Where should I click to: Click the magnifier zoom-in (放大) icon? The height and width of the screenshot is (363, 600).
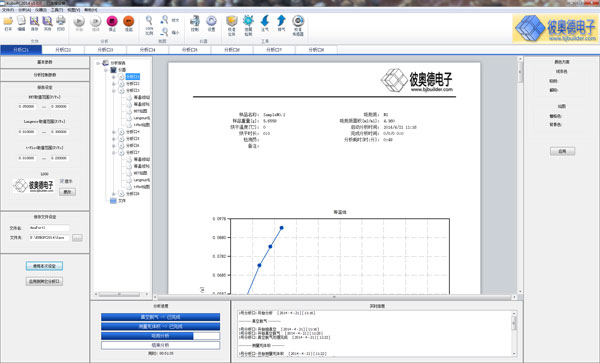click(x=165, y=19)
